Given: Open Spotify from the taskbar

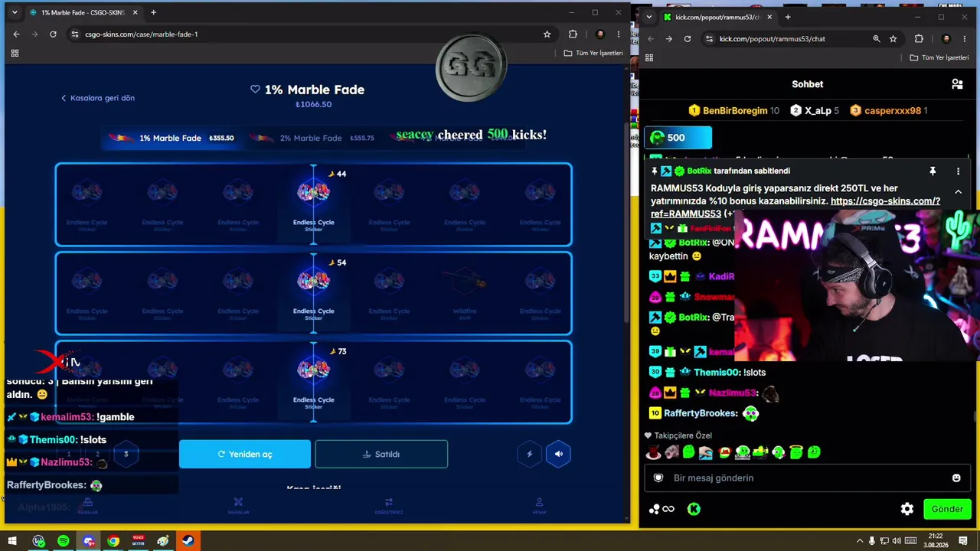Looking at the screenshot, I should pyautogui.click(x=64, y=541).
